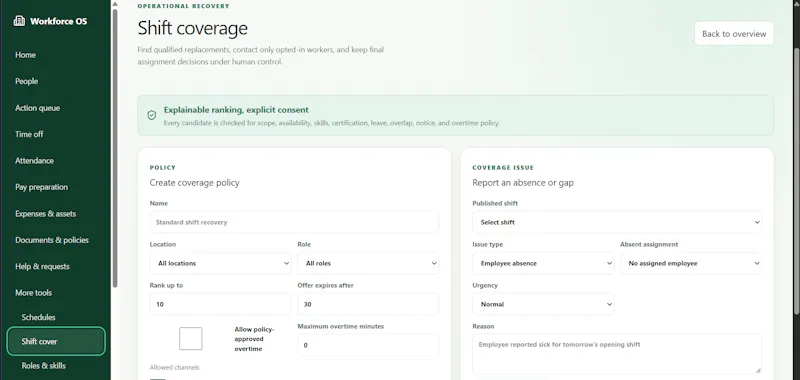Toggle Allow policy-approved overtime checkbox

pos(190,339)
